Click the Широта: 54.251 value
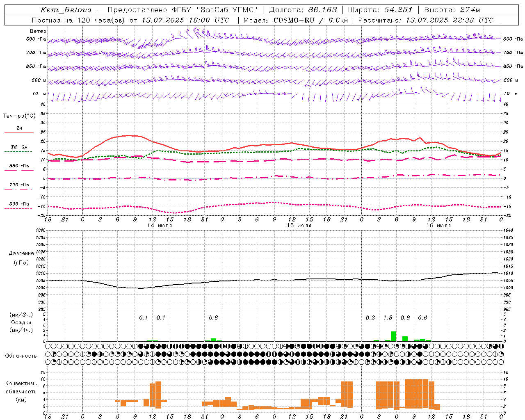Viewport: 525px width, 420px height. pos(380,10)
